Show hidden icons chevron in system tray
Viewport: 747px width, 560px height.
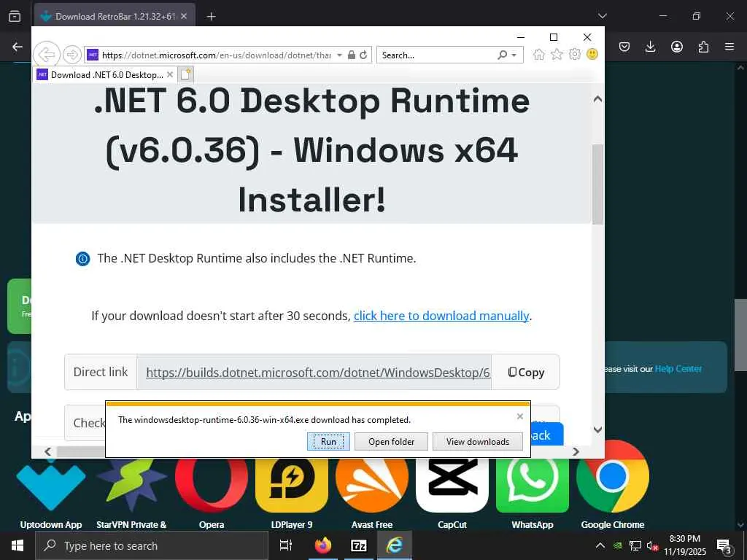pos(600,545)
